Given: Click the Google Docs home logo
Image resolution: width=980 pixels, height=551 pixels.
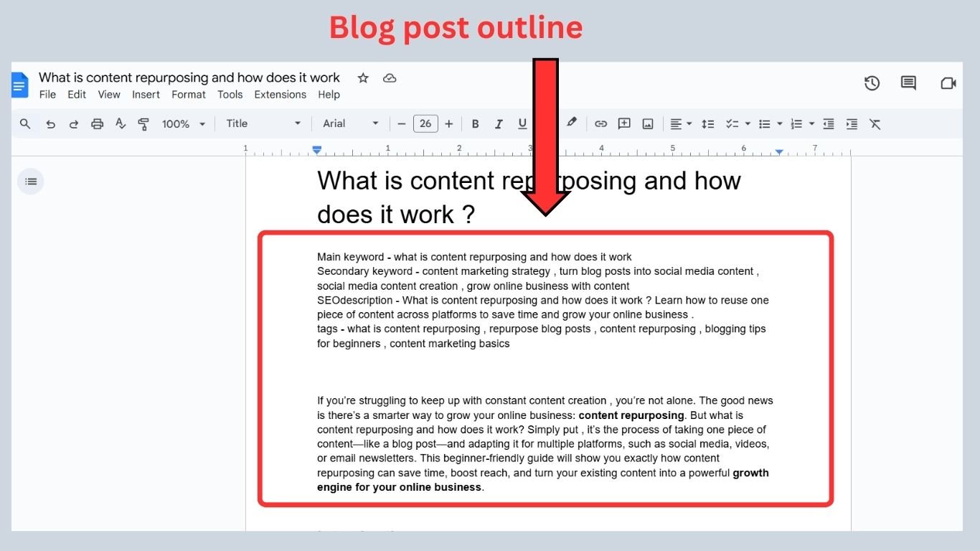Looking at the screenshot, I should click(x=19, y=85).
